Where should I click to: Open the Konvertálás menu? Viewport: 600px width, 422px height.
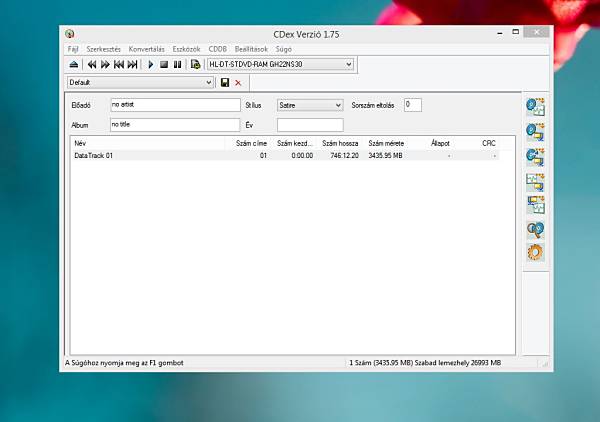[147, 49]
